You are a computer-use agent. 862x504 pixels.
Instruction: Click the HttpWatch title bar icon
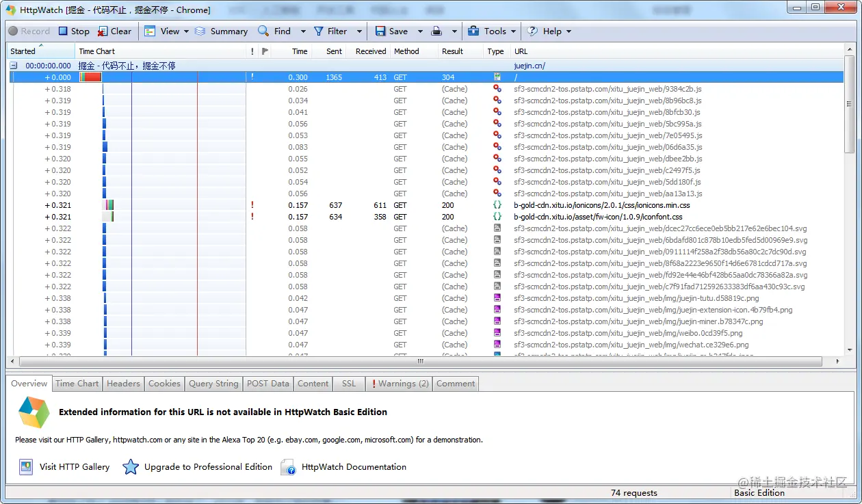coord(11,10)
